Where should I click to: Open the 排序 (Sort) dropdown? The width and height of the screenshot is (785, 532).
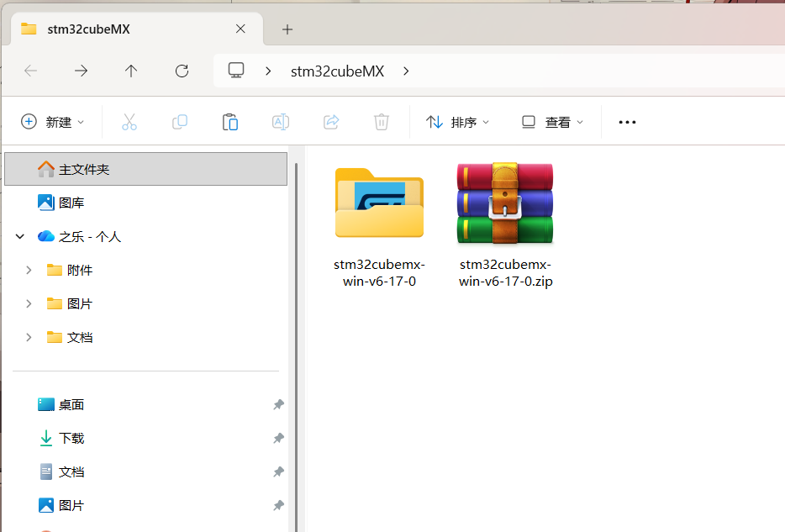point(457,122)
